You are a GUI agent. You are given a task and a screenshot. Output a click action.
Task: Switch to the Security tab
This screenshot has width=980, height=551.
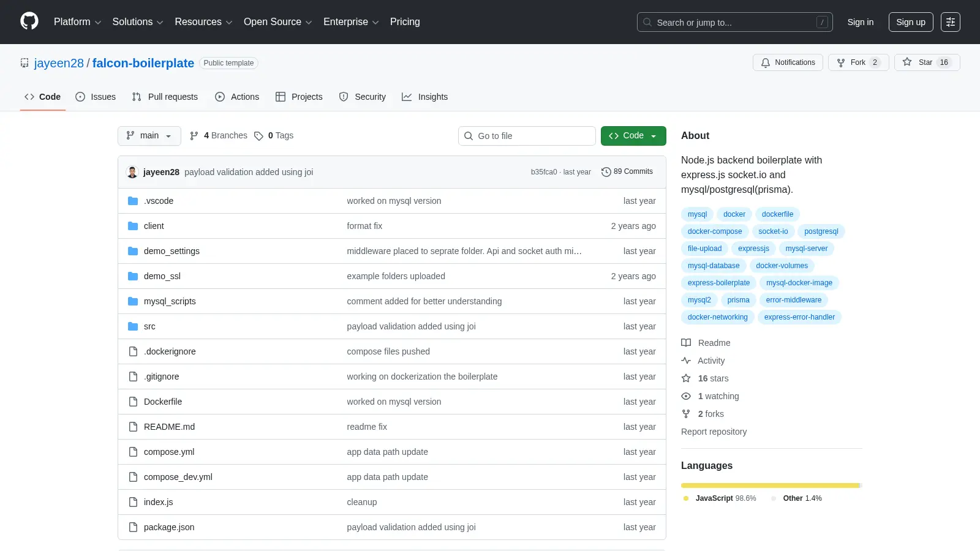coord(363,97)
